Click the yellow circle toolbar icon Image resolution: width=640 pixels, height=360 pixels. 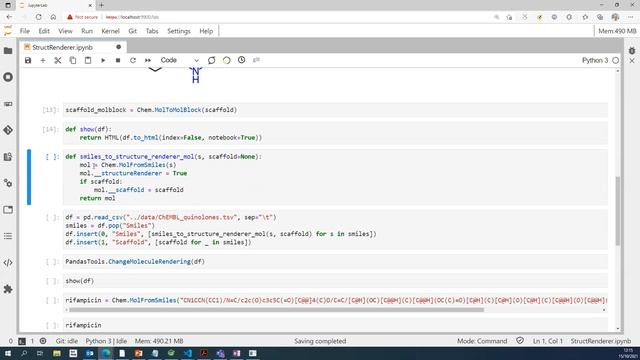[227, 60]
